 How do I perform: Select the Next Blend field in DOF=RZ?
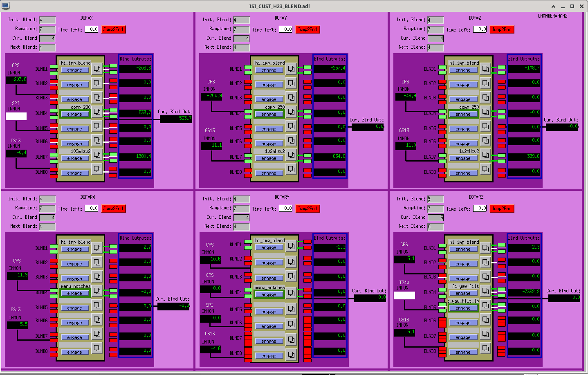click(435, 227)
